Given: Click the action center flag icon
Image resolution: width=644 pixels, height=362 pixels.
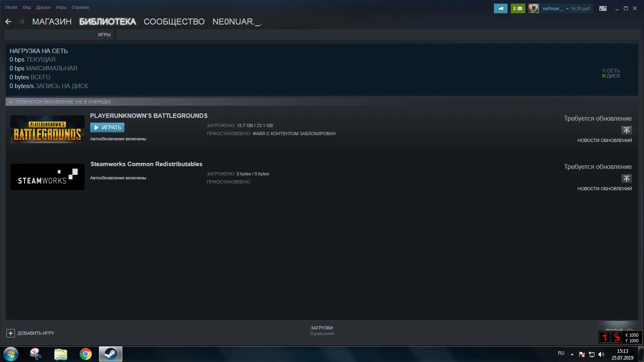Looking at the screenshot, I should 582,354.
